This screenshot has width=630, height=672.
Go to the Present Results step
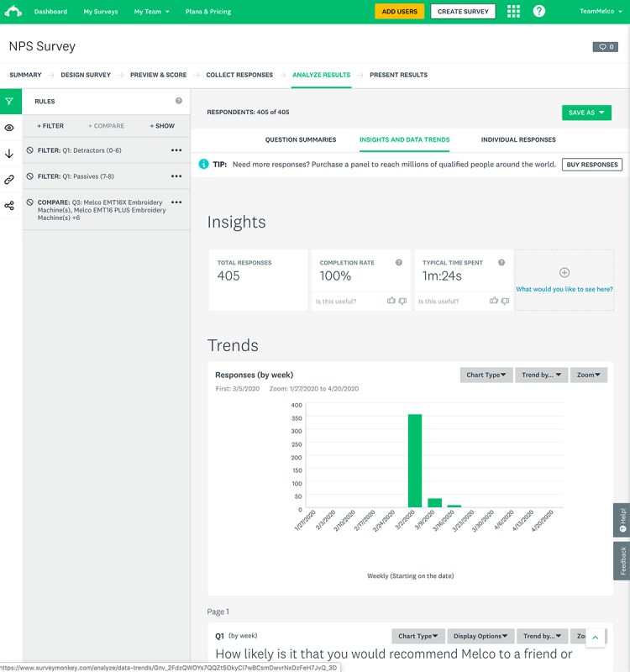[x=398, y=75]
